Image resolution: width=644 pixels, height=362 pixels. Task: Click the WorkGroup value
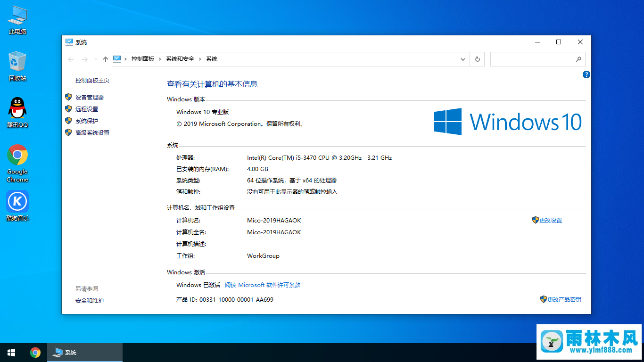(x=263, y=255)
